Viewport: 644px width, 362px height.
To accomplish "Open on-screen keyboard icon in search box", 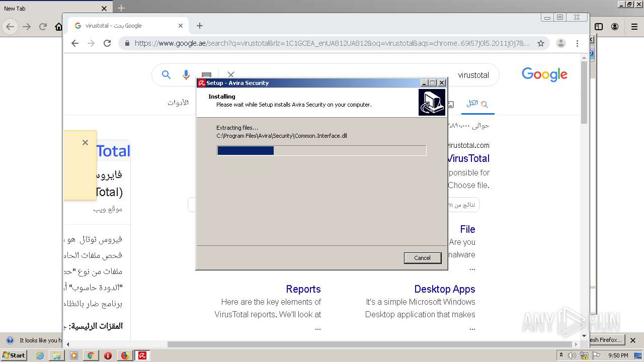I will pos(206,75).
